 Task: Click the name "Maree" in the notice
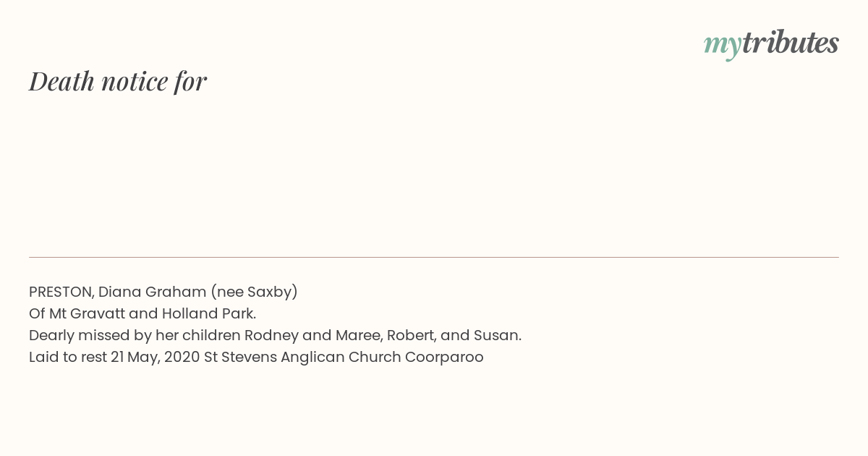[x=357, y=335]
